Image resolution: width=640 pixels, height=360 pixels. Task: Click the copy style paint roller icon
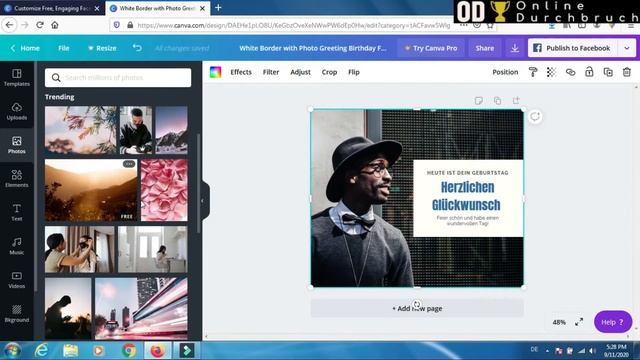(533, 72)
